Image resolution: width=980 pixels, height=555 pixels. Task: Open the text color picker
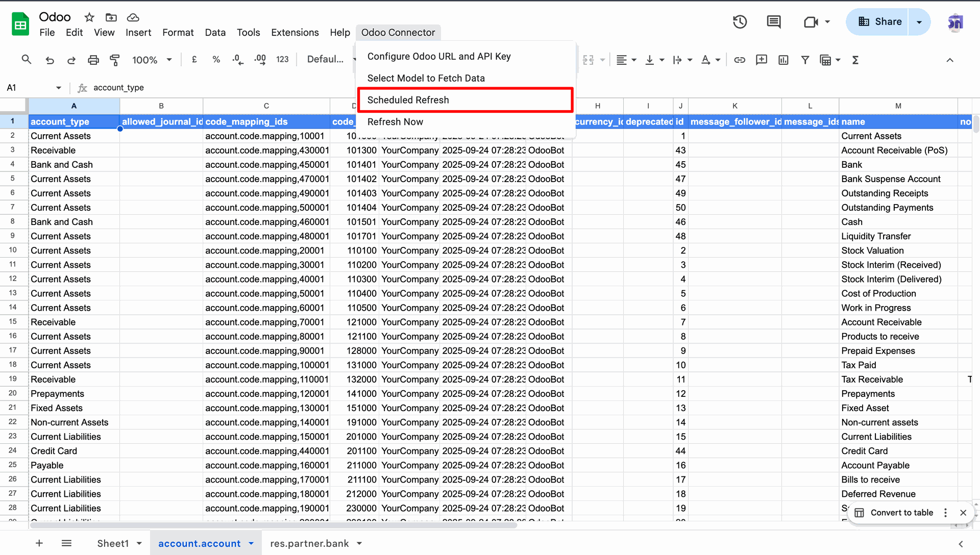(x=706, y=60)
